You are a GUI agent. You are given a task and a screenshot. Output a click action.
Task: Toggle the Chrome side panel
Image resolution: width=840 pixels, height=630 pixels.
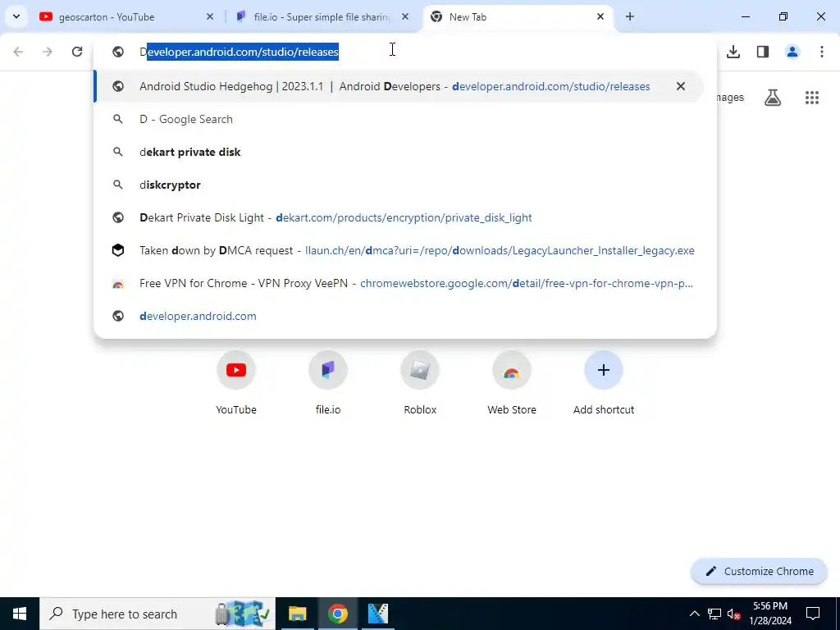coord(763,52)
